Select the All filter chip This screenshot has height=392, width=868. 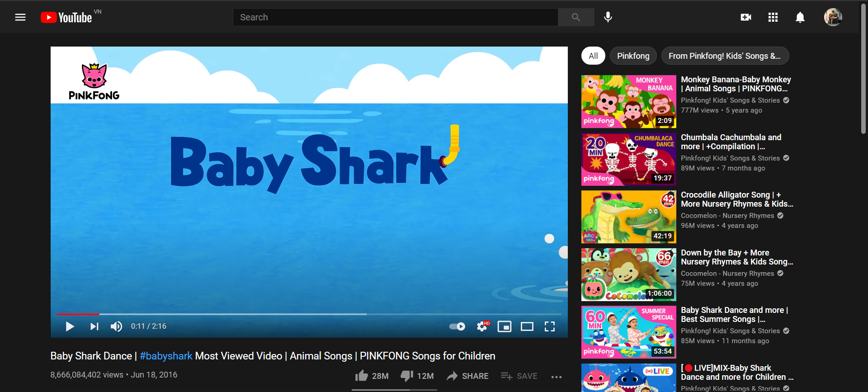(593, 56)
